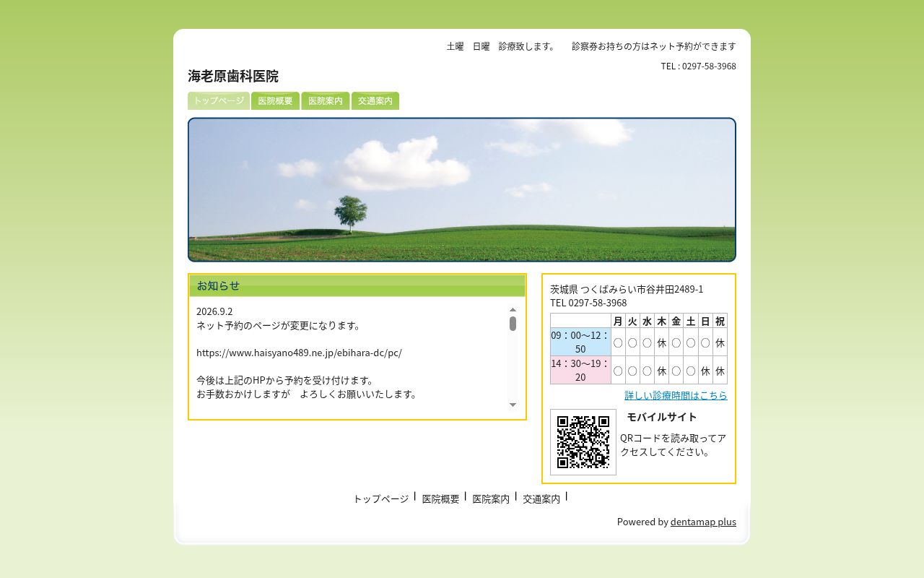Image resolution: width=924 pixels, height=578 pixels.
Task: Click the header text TEL : 0297-58-3968
Action: 698,66
